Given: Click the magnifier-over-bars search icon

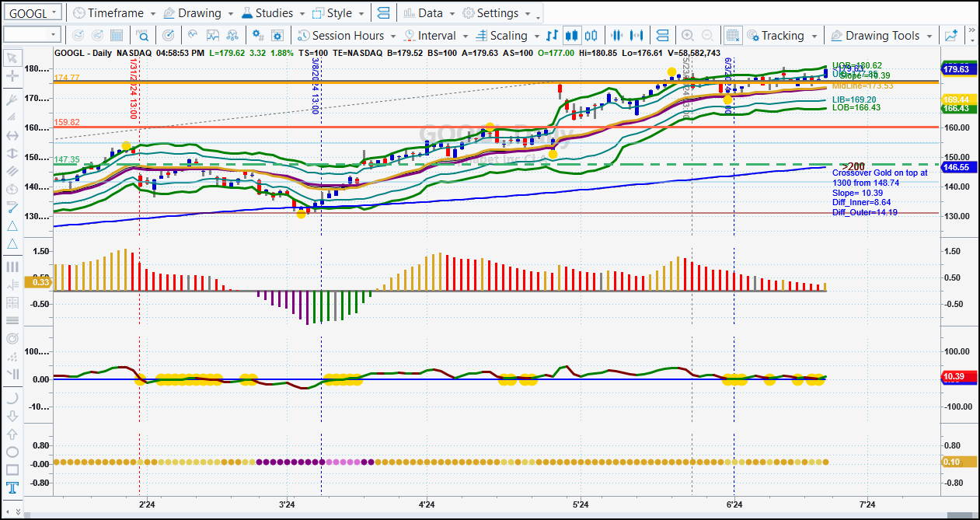Looking at the screenshot, I should (142, 35).
